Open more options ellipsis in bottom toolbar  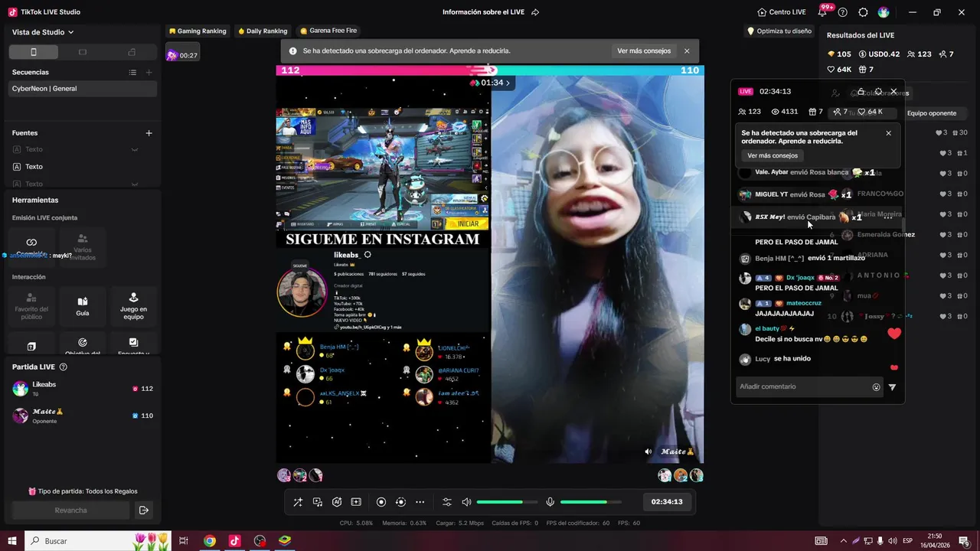[420, 502]
